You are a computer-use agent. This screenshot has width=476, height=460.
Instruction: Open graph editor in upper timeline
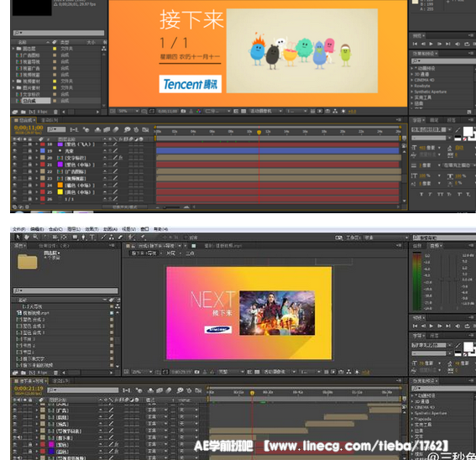tap(146, 130)
